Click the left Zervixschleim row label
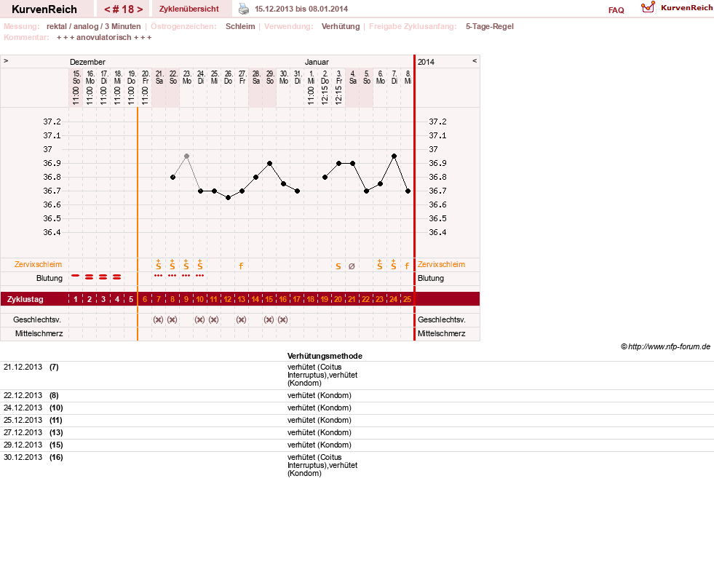The width and height of the screenshot is (714, 588). 39,265
